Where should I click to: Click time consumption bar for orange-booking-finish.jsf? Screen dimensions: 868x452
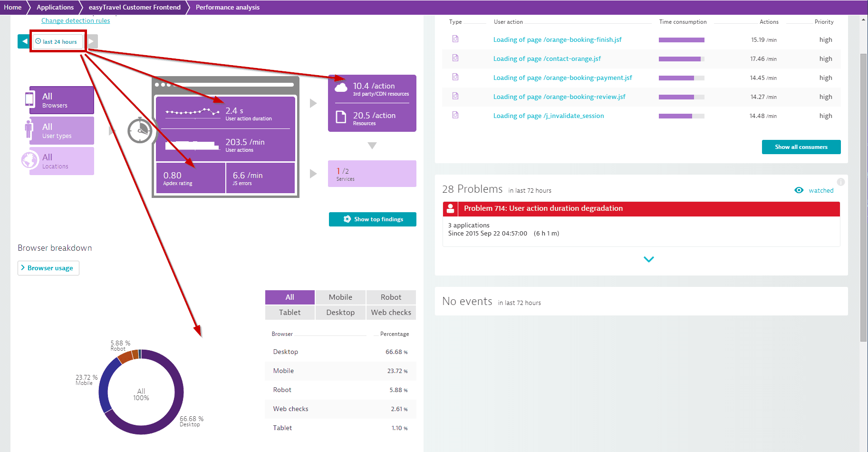point(682,40)
